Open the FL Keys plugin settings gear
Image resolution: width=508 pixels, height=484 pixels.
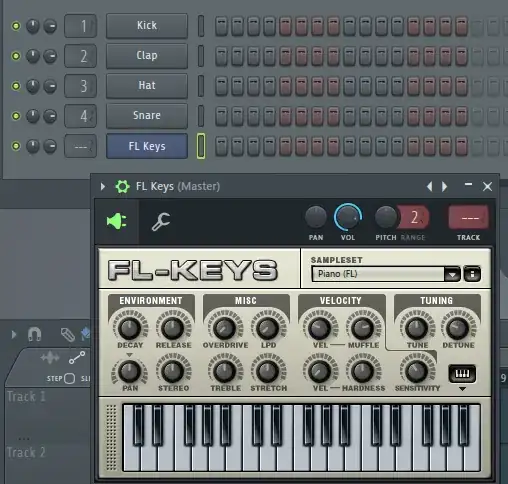(122, 186)
